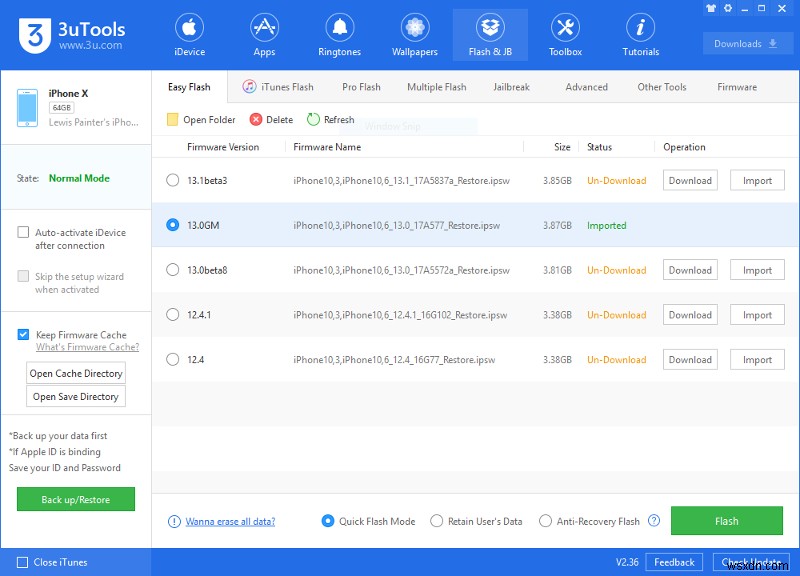
Task: Open the Apps section
Action: (x=264, y=35)
